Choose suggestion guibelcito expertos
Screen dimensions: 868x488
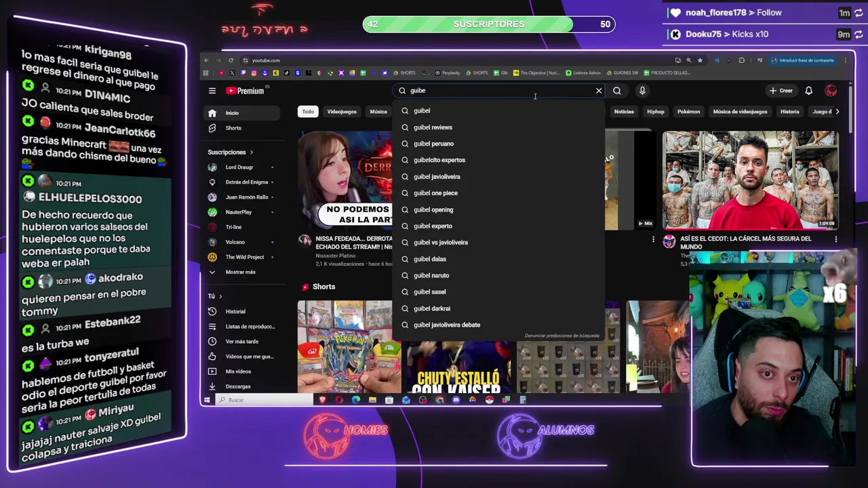(x=498, y=160)
